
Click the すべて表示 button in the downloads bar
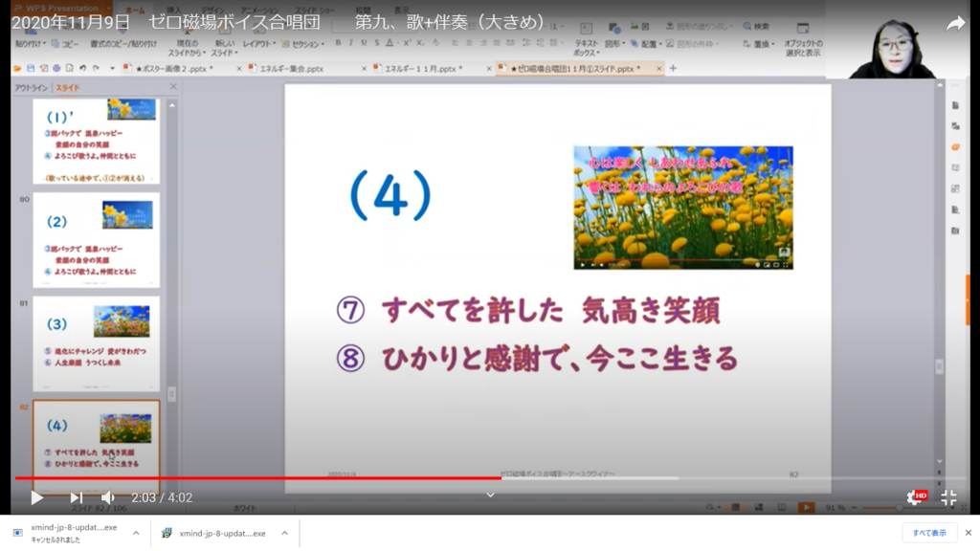tap(929, 533)
